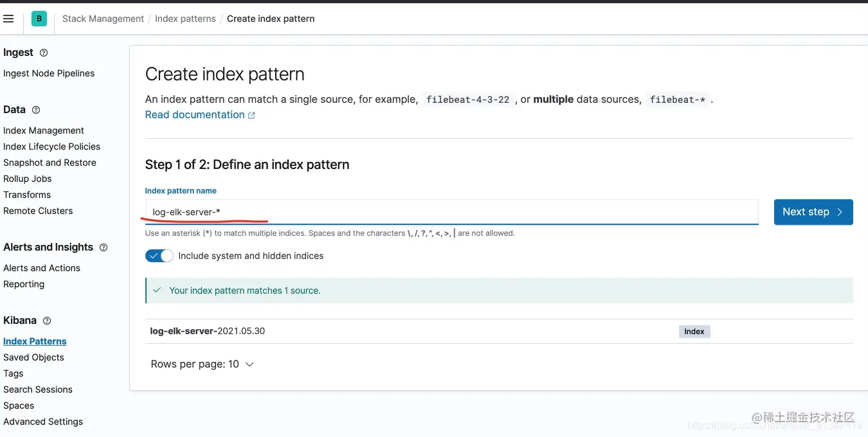The height and width of the screenshot is (437, 868).
Task: Open Spaces page
Action: pos(19,406)
